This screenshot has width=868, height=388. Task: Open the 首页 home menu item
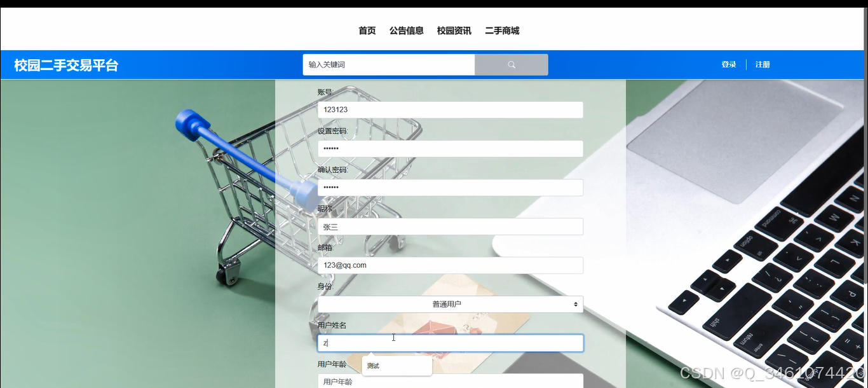[x=367, y=31]
